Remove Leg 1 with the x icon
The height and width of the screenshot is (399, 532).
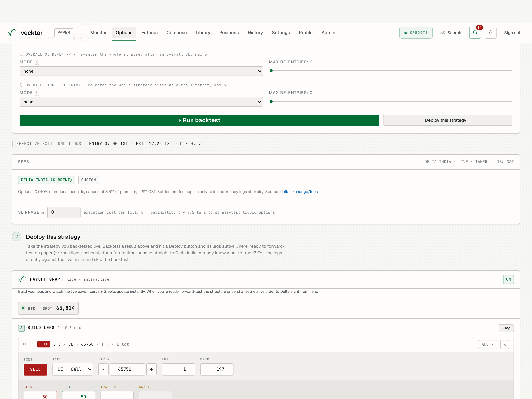(505, 344)
